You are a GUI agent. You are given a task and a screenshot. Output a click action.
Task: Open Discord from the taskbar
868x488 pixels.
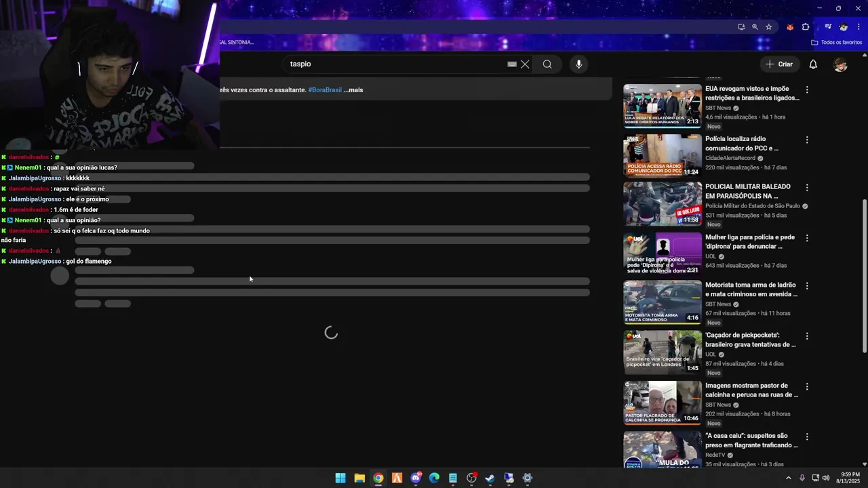416,478
